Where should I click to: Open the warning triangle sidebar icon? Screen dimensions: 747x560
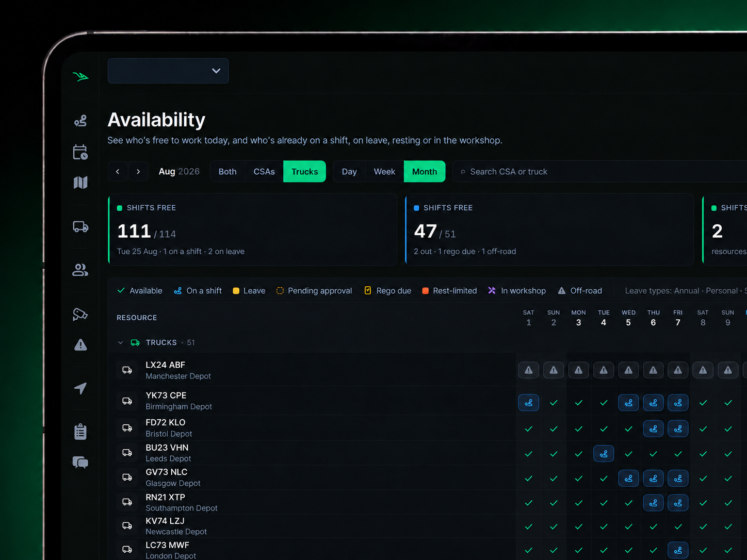click(80, 344)
